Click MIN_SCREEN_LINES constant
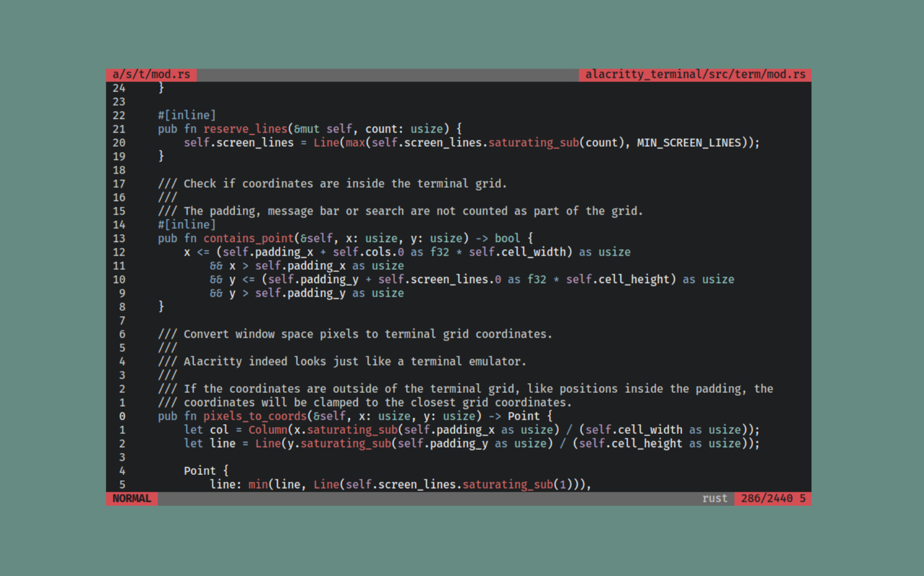The height and width of the screenshot is (576, 924). point(689,143)
